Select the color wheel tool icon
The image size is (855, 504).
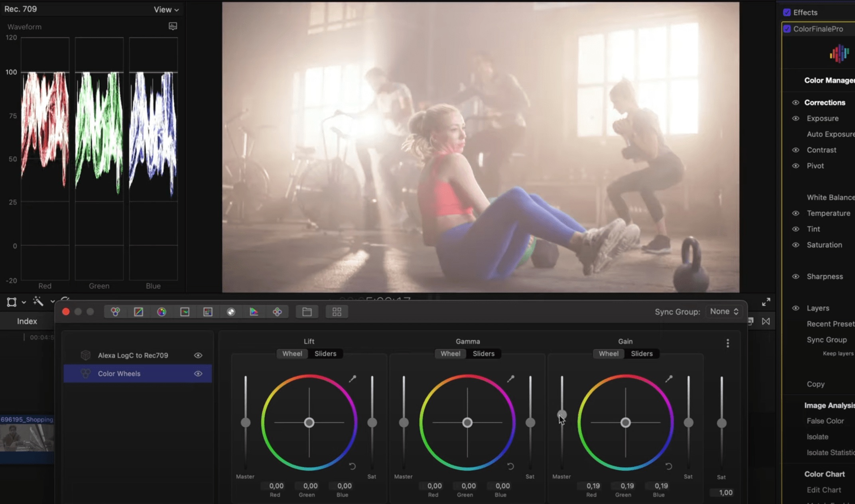pos(162,311)
